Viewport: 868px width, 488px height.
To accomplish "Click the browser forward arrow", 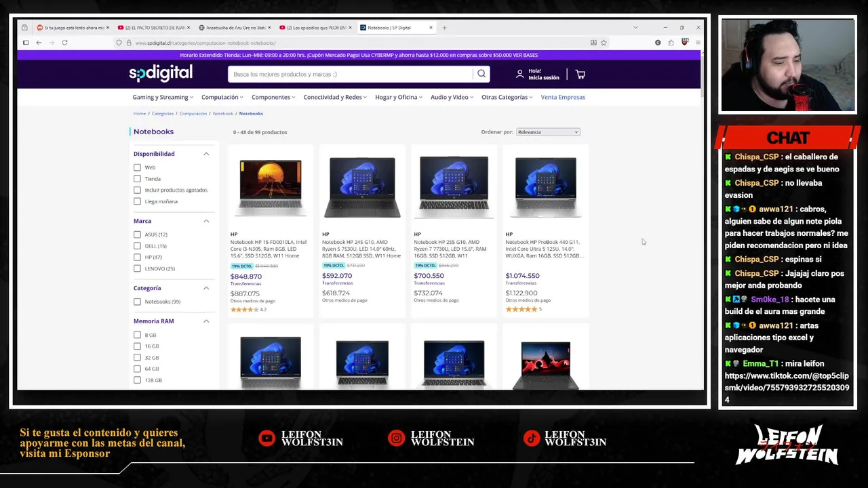I will coord(52,43).
